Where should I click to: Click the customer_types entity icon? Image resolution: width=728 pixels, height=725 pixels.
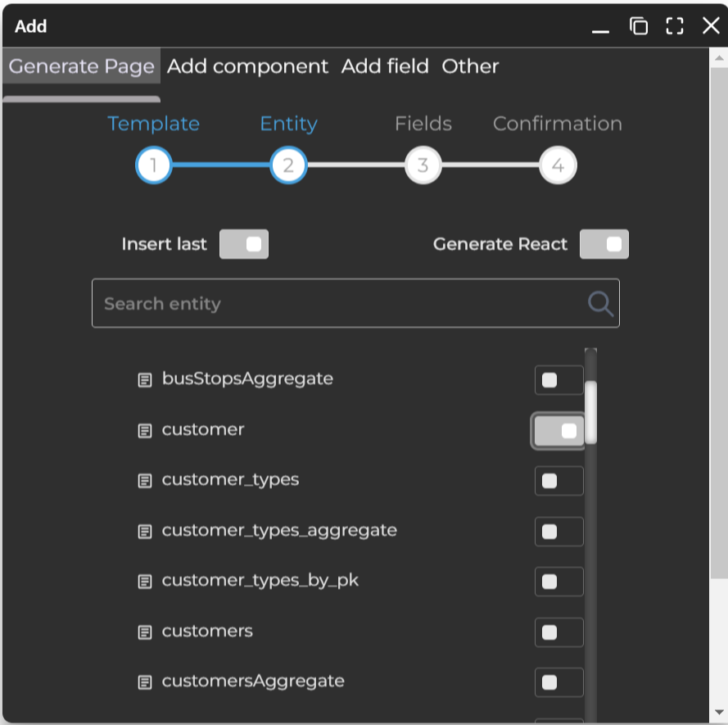pyautogui.click(x=145, y=481)
